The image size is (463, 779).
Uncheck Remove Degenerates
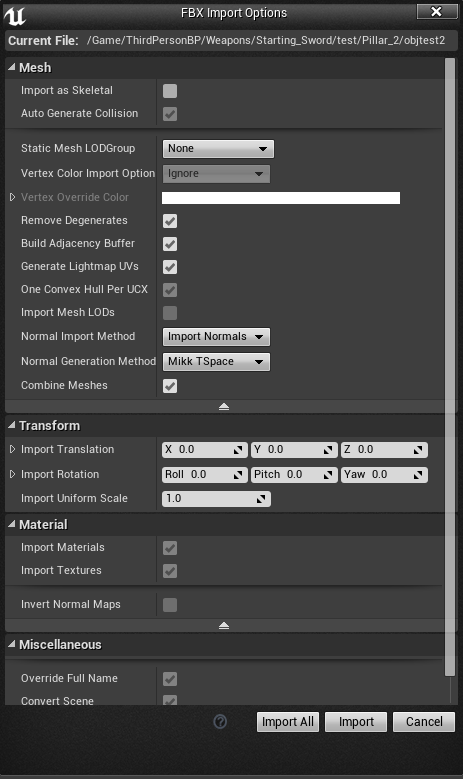[170, 221]
